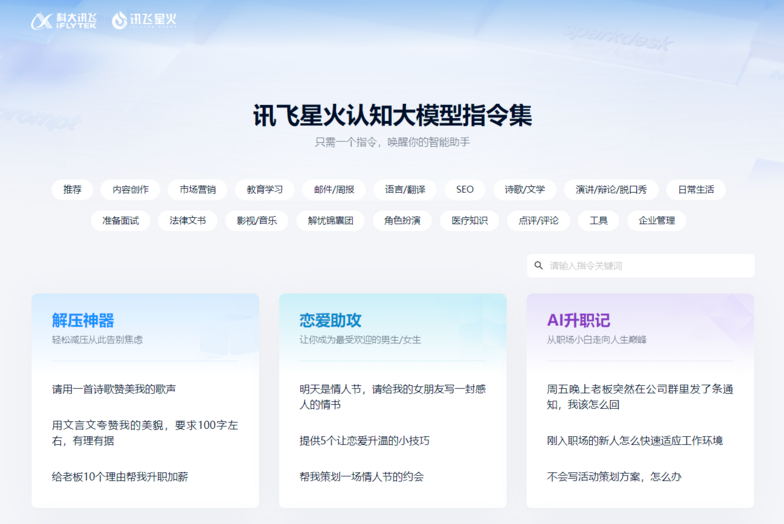Viewport: 784px width, 524px height.
Task: Switch to 市场营销 category
Action: tap(198, 190)
